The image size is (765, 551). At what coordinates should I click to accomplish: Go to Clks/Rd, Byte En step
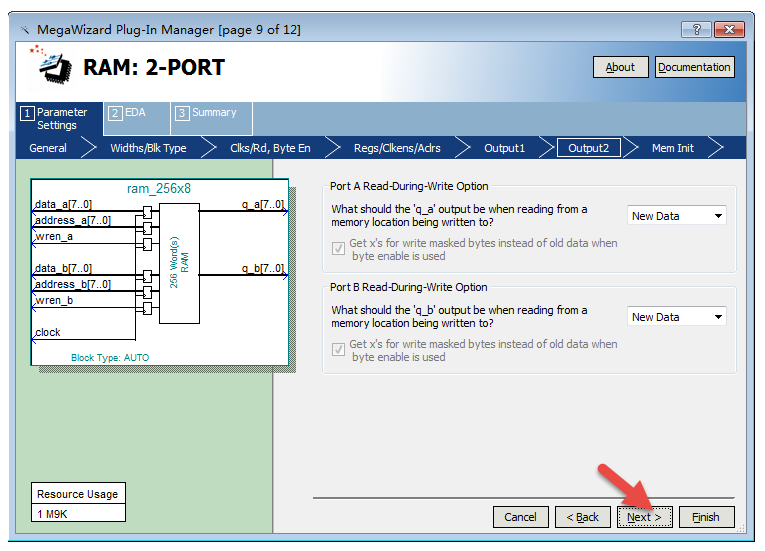270,148
